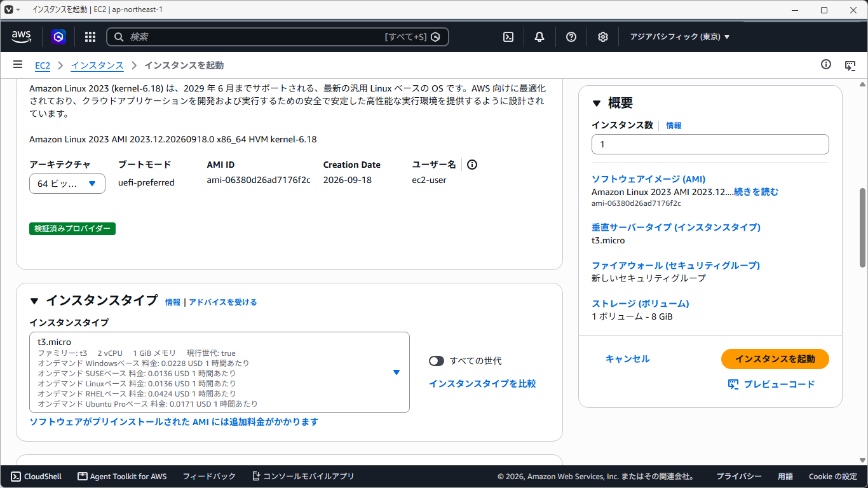The width and height of the screenshot is (868, 488).
Task: Click the magnifier icon in search bar
Action: point(119,37)
